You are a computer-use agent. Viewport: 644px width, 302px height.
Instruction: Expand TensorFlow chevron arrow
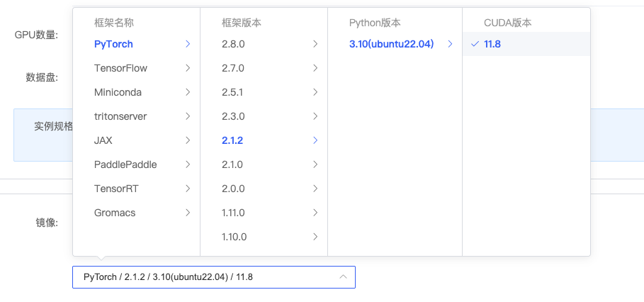click(x=188, y=68)
